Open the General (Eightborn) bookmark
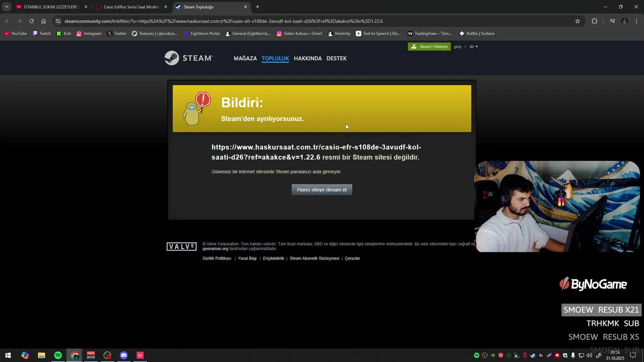This screenshot has height=362, width=644. click(x=248, y=34)
